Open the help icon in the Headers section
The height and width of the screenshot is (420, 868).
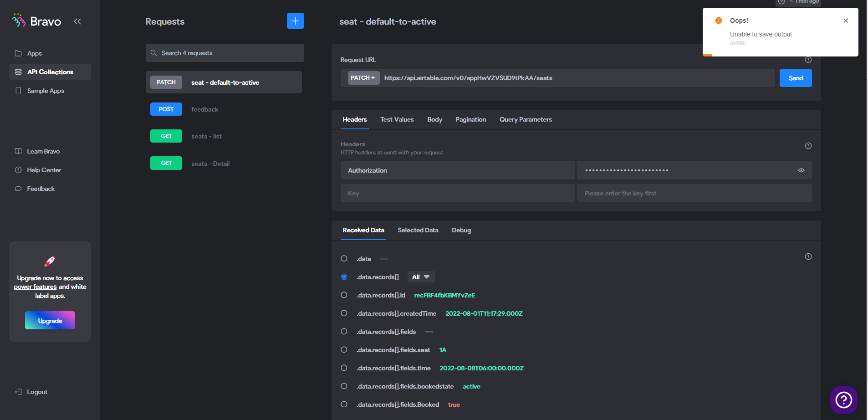(x=808, y=146)
